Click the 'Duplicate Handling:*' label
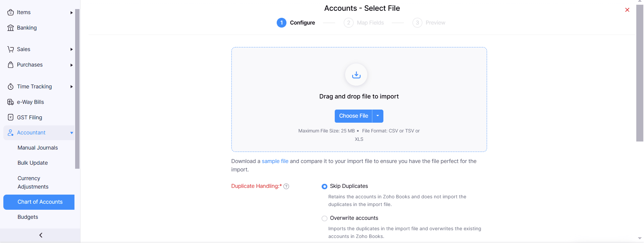 pos(257,186)
